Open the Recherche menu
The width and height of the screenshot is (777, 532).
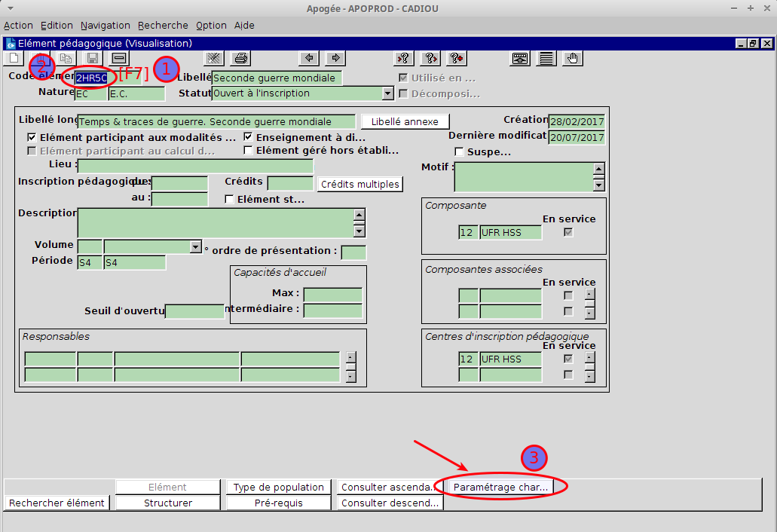point(163,25)
